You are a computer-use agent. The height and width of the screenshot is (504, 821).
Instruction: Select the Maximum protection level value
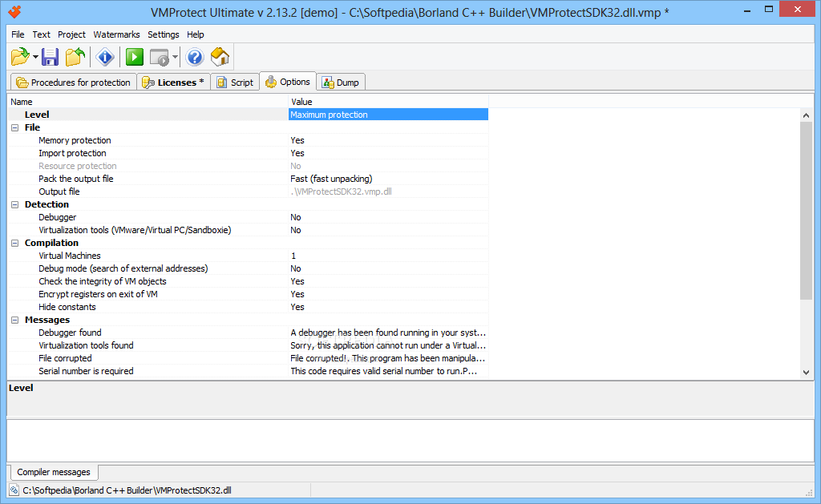(x=388, y=115)
